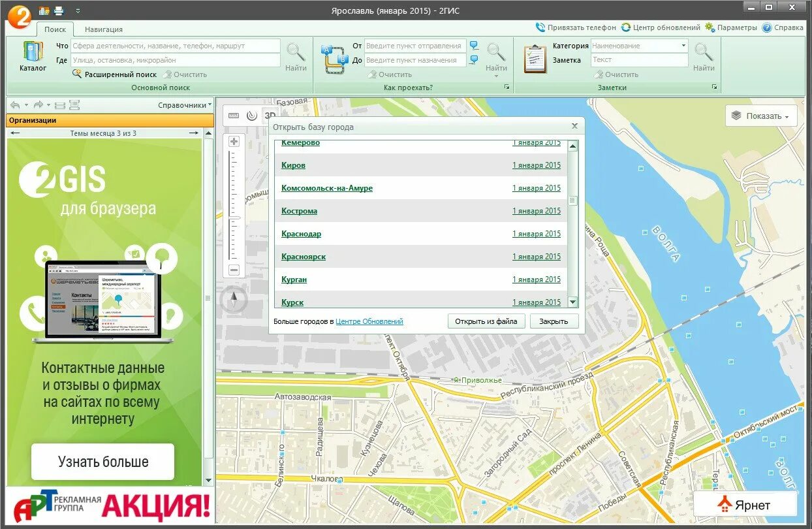Click the back arrow in the left panel
Screen dimensions: 812x529
(15, 105)
